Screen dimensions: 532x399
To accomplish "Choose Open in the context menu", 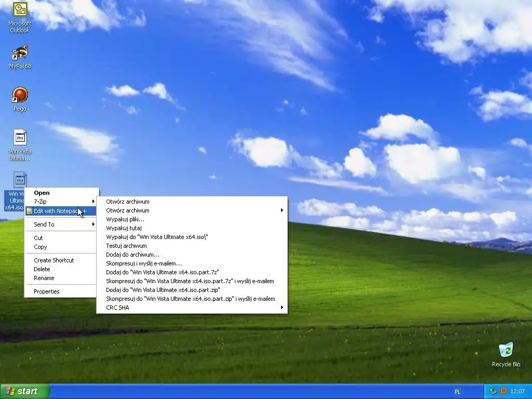I will 60,193.
